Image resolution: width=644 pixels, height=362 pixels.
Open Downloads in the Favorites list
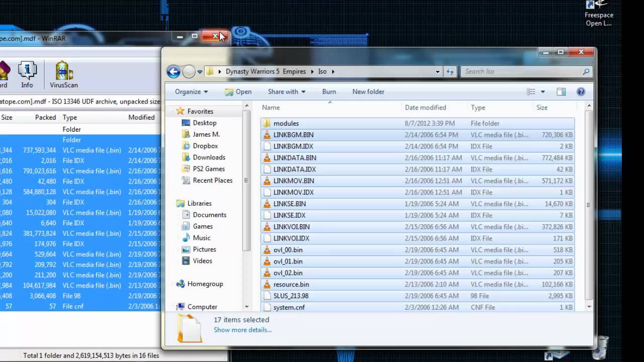[x=209, y=157]
